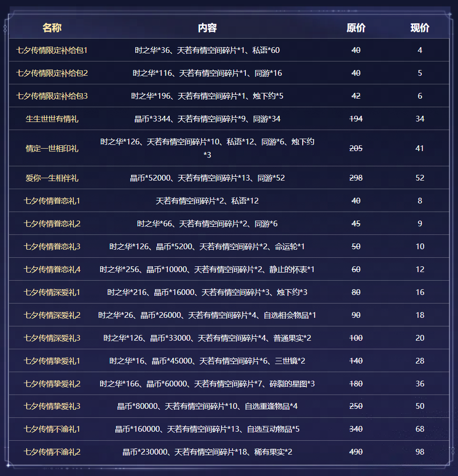Click content containing 静止的怀表*1
Image resolution: width=458 pixels, height=476 pixels.
point(207,269)
